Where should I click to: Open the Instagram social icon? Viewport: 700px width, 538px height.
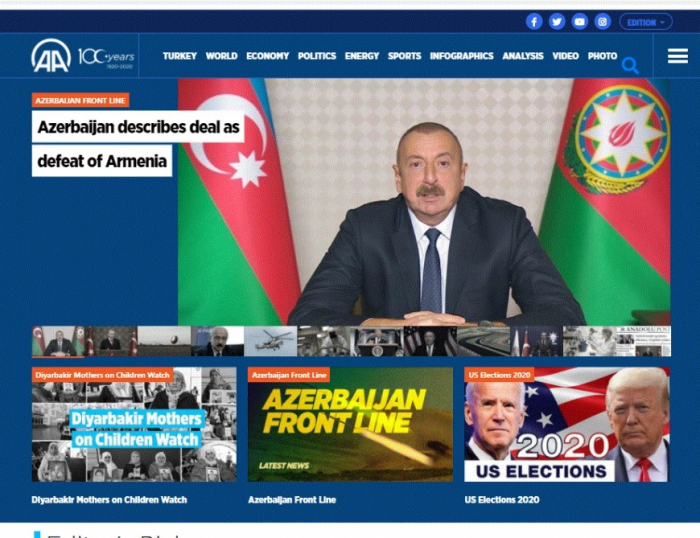pyautogui.click(x=602, y=21)
